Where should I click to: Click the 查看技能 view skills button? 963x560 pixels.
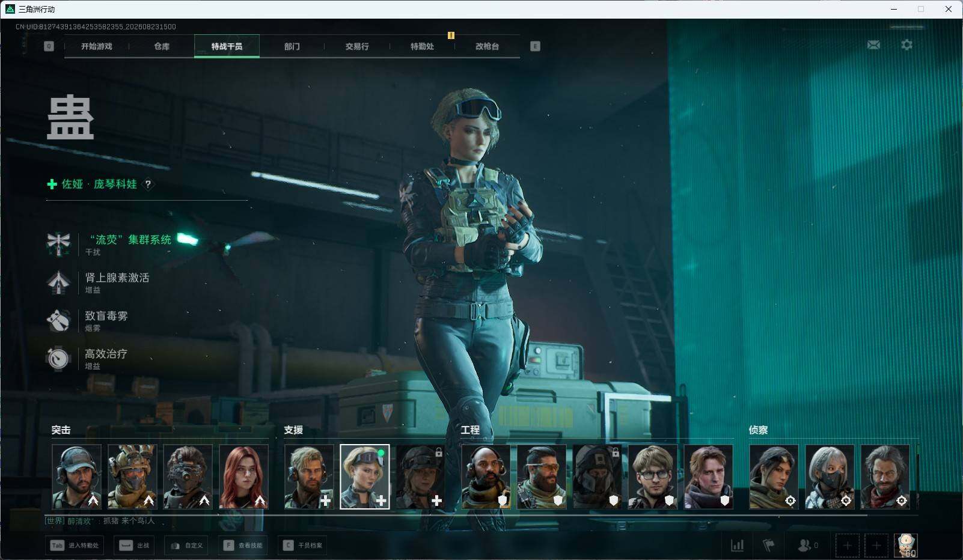[243, 546]
